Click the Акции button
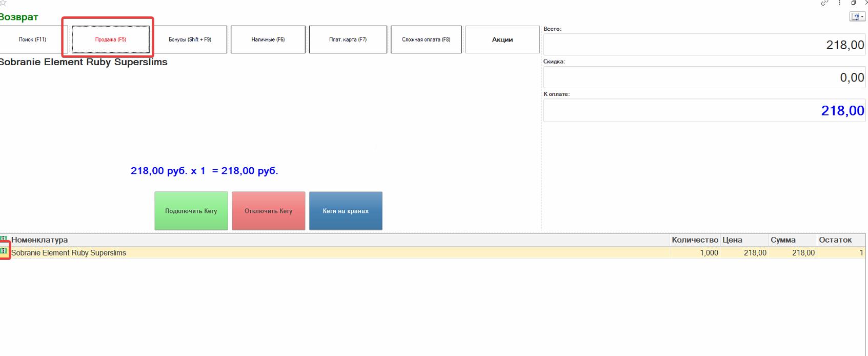The width and height of the screenshot is (868, 356). click(502, 39)
